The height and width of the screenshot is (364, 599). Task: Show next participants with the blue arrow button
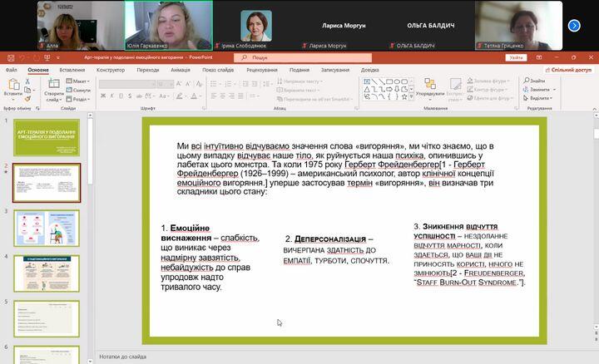point(574,26)
